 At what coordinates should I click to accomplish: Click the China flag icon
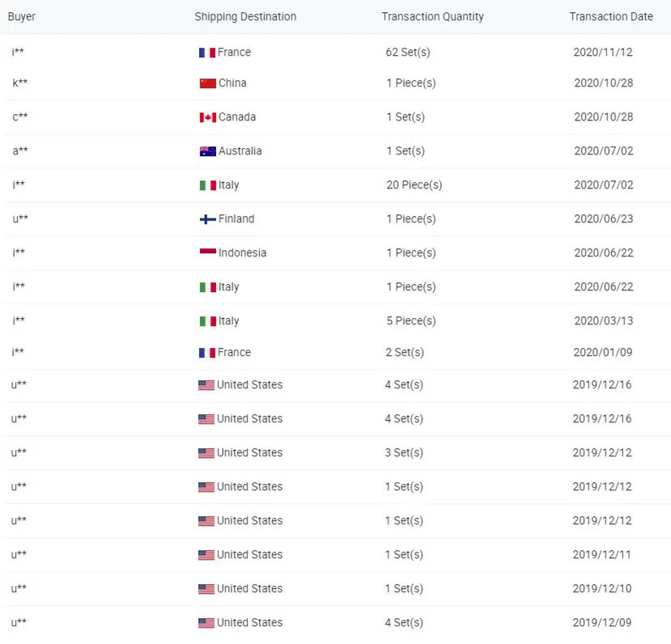[207, 83]
